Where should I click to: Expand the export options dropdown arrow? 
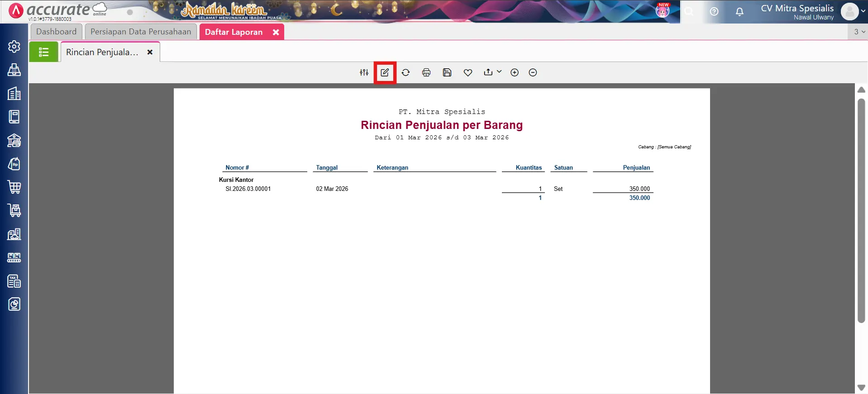pyautogui.click(x=499, y=71)
